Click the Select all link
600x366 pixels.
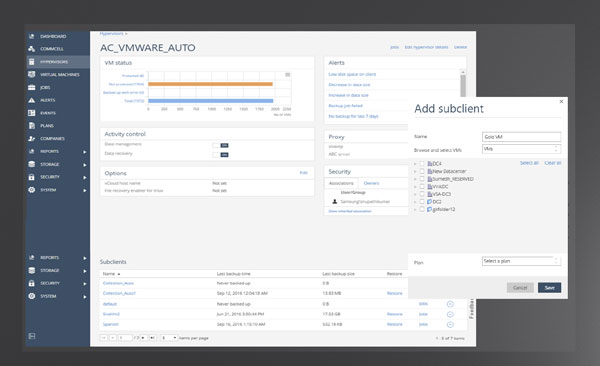click(x=529, y=163)
